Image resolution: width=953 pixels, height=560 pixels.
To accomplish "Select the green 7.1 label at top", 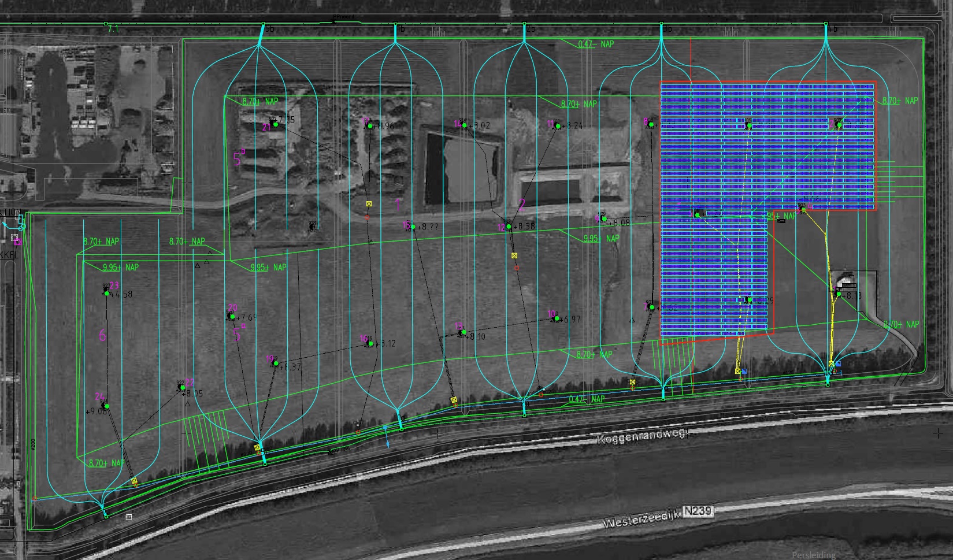I will (114, 28).
